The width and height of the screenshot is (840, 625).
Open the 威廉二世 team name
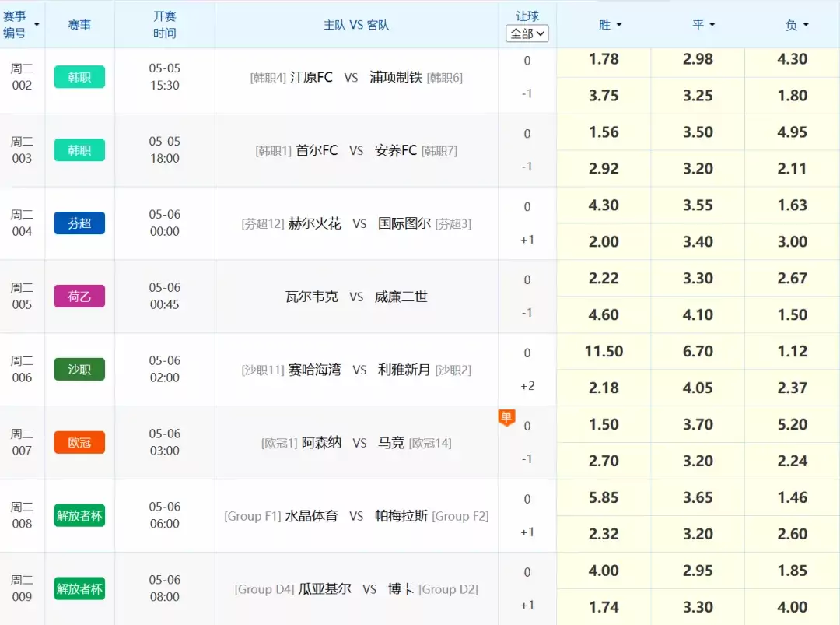[x=401, y=297]
